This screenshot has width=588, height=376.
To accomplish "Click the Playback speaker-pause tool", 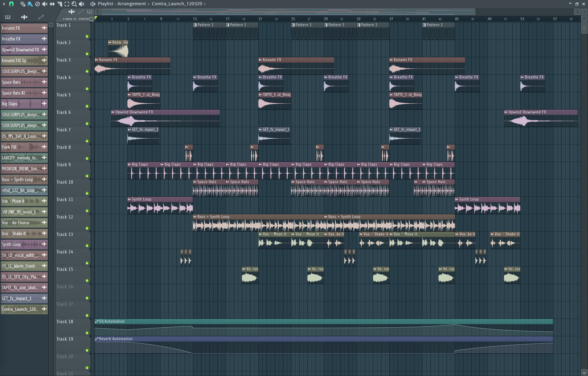I will coord(82,4).
